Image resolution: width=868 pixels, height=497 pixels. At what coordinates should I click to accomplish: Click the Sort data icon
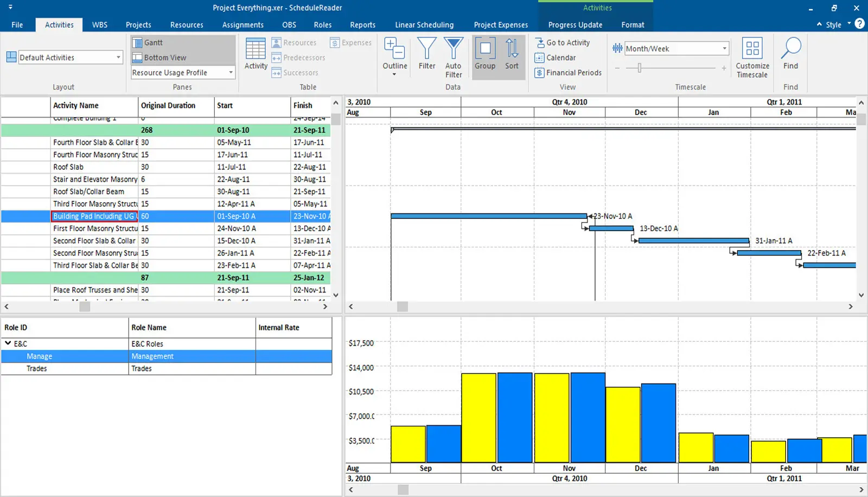tap(511, 54)
